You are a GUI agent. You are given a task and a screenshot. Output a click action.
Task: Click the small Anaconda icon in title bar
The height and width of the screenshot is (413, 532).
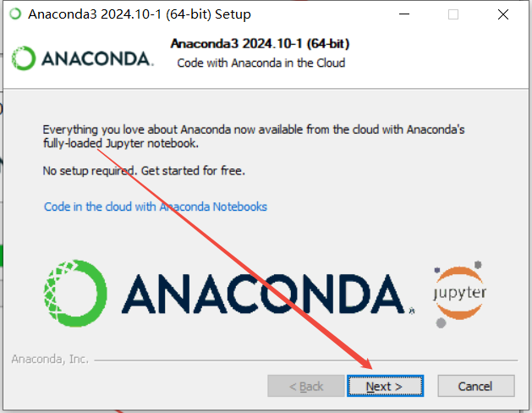pyautogui.click(x=15, y=14)
